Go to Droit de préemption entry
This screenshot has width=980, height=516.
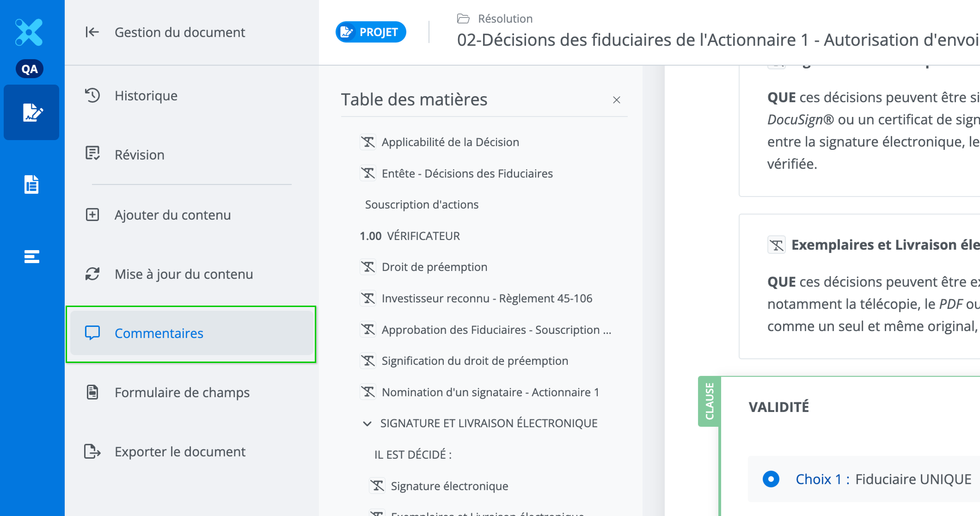[434, 267]
